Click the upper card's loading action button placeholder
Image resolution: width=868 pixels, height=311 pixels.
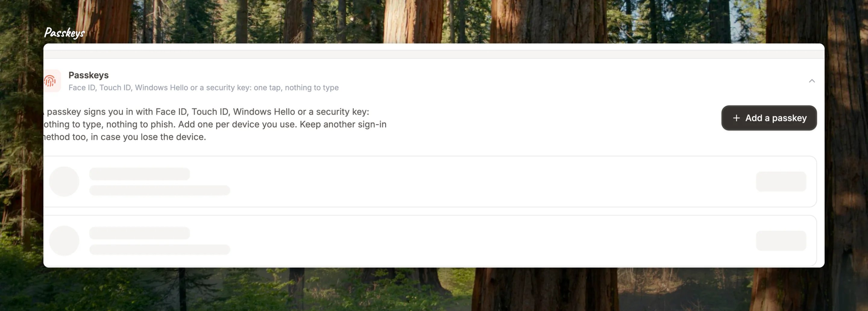(781, 182)
